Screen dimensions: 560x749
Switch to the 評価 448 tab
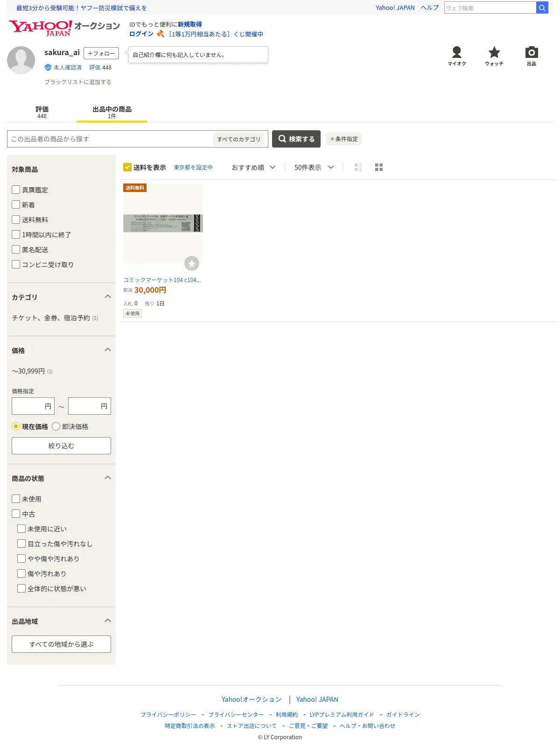tap(42, 112)
